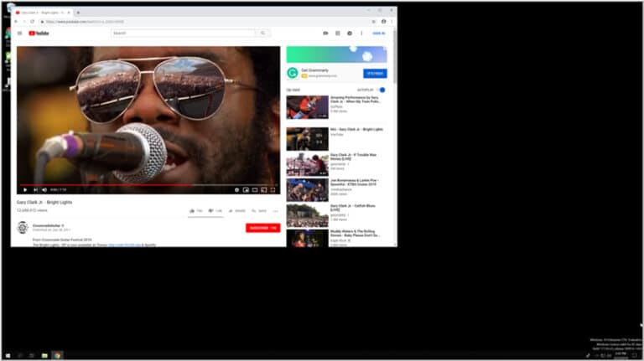Switch to theater mode
This screenshot has height=361, width=644.
pos(255,190)
